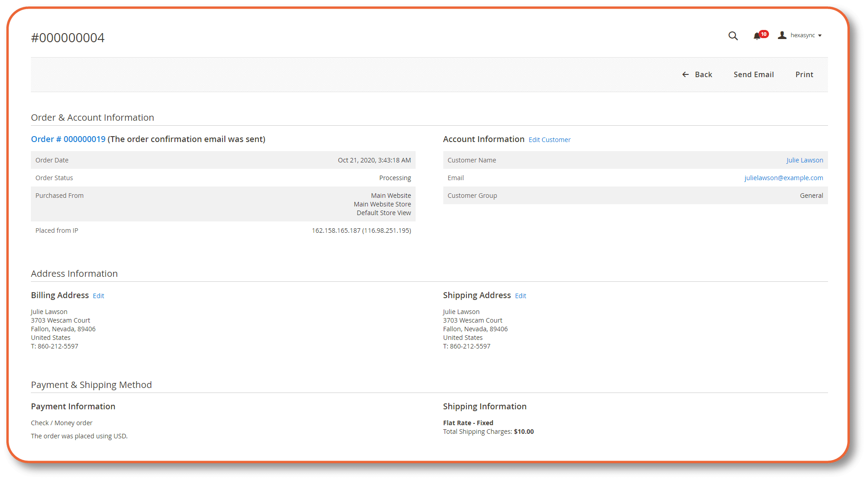Open the admin user account icon
Image resolution: width=868 pixels, height=481 pixels.
click(782, 35)
